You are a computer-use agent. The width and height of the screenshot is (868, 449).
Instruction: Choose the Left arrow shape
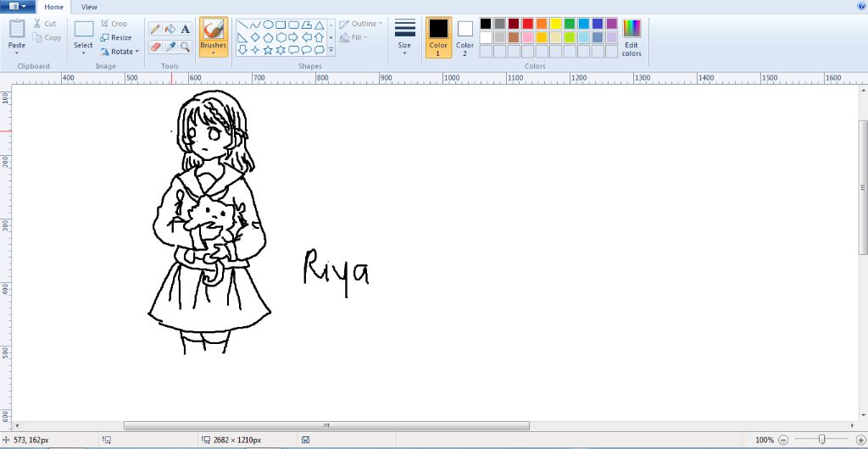pyautogui.click(x=306, y=37)
